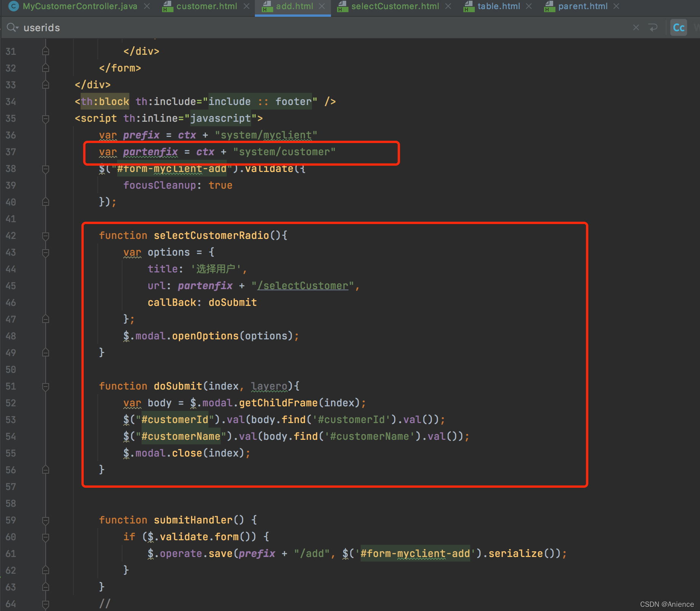Clear the search text with the X icon

pyautogui.click(x=636, y=27)
